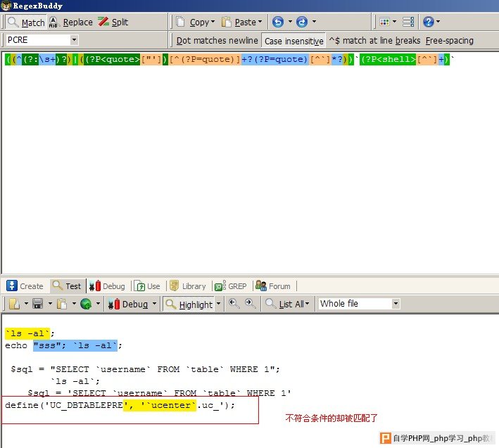Open the Whole file scope dropdown
This screenshot has width=499, height=448.
(x=358, y=304)
